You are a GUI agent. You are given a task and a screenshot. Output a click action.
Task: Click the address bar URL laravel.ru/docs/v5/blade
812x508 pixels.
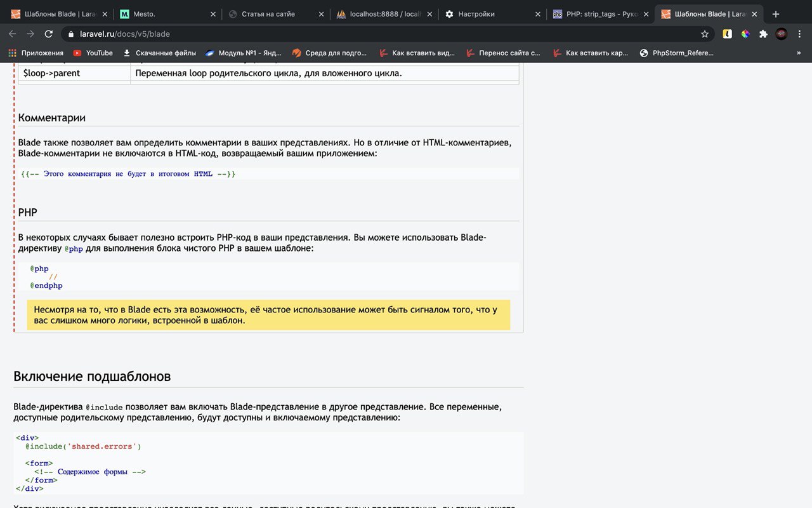click(x=124, y=34)
